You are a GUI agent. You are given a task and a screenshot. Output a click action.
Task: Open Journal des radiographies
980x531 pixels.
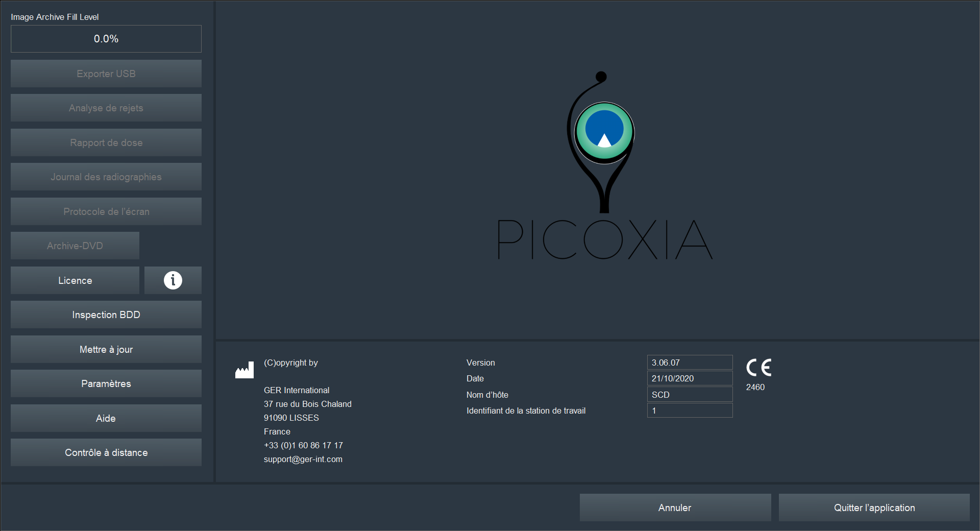coord(106,177)
